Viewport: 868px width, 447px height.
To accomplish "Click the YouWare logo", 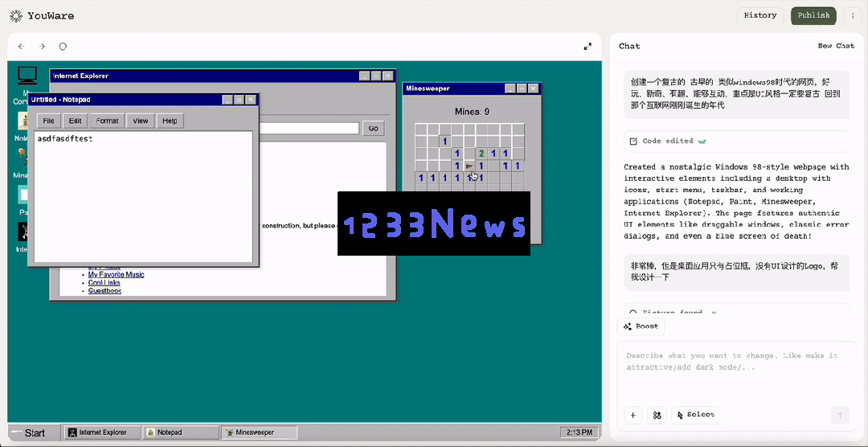I will [42, 15].
